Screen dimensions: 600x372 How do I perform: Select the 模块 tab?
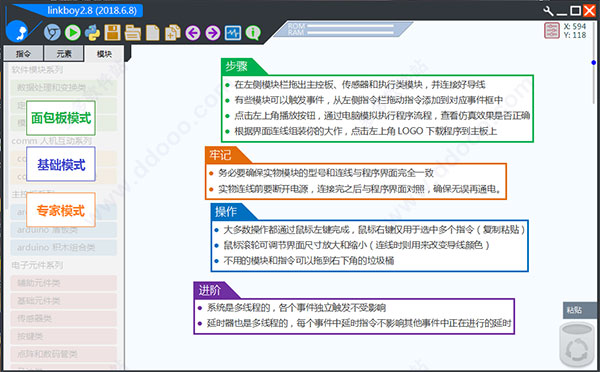coord(104,54)
